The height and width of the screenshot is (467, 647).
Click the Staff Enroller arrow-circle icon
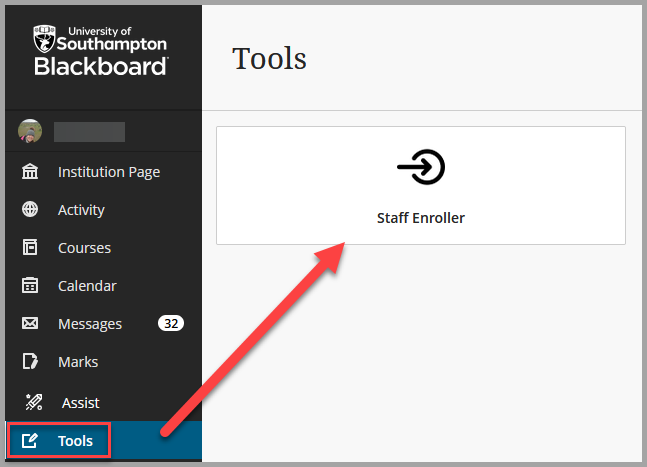click(x=421, y=167)
